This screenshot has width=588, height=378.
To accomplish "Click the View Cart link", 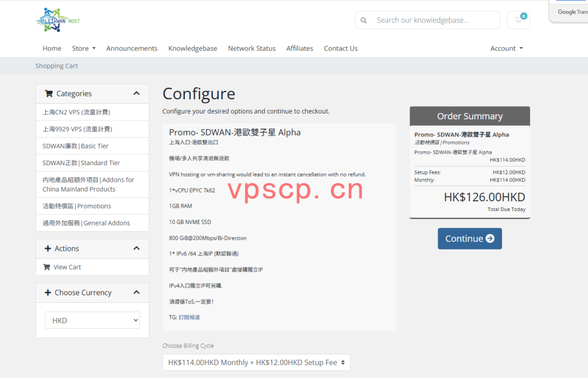I will (92, 267).
